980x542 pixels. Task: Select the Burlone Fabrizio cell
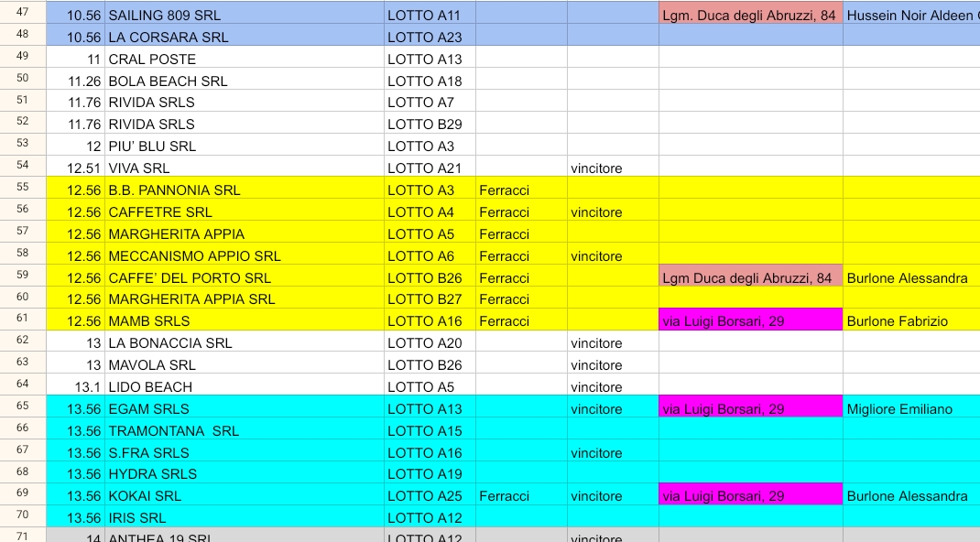[910, 321]
